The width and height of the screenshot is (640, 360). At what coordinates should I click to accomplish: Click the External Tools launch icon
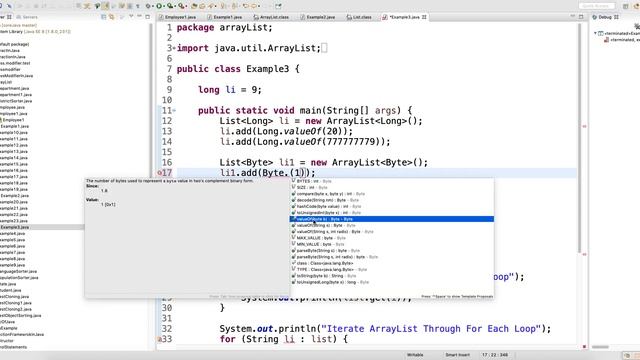point(181,6)
